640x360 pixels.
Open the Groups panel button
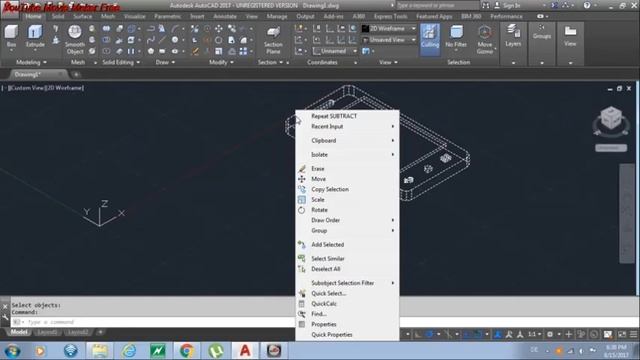[542, 32]
